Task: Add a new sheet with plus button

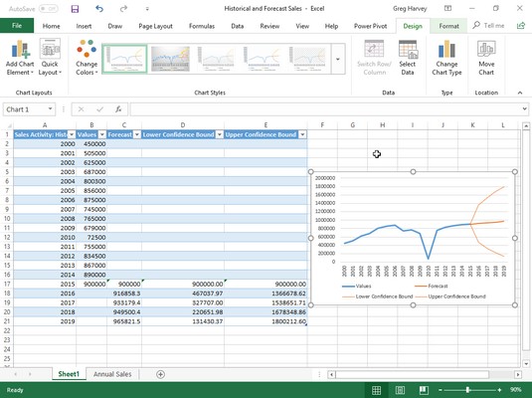Action: 160,374
